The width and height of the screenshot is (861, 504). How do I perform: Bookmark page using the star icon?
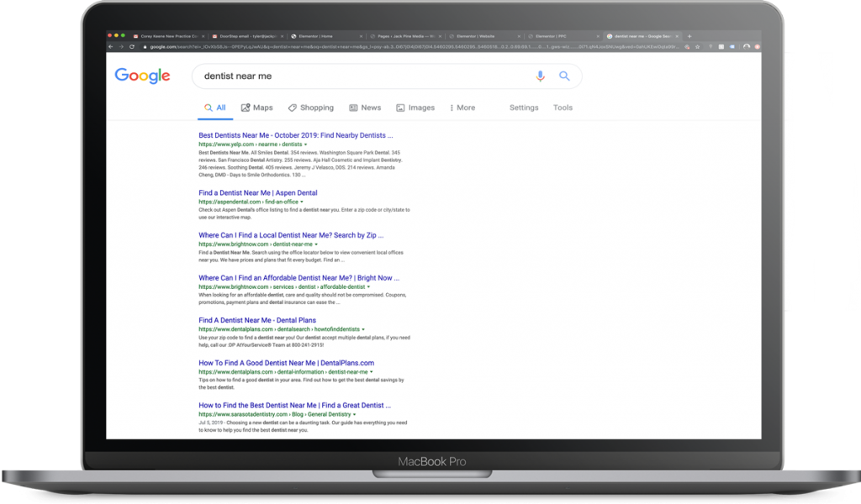tap(697, 46)
